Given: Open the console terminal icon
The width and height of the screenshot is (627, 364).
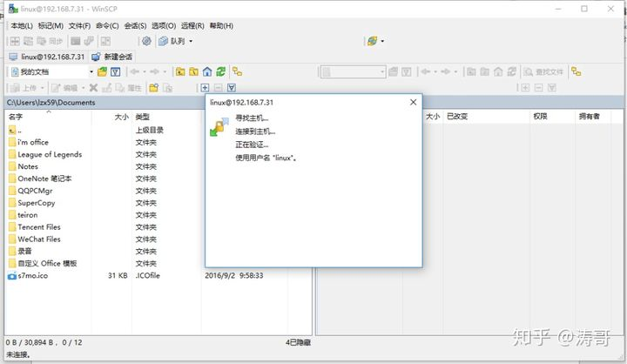Looking at the screenshot, I should [x=75, y=41].
